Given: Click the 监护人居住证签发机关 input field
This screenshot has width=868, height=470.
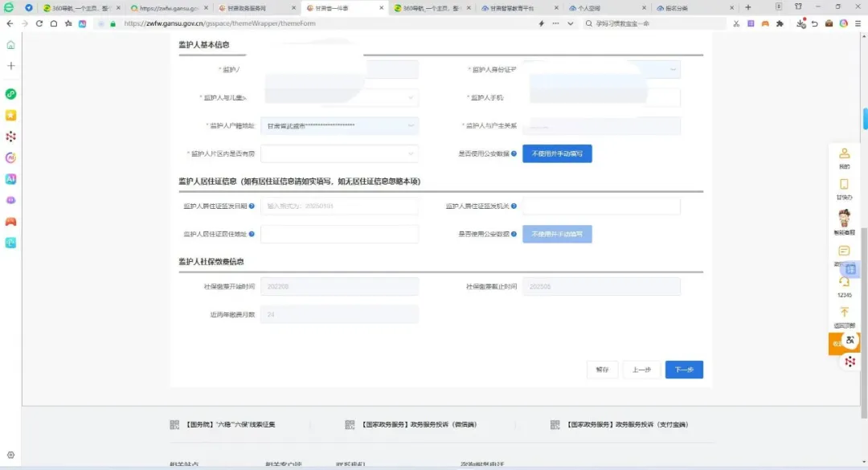Looking at the screenshot, I should (601, 206).
